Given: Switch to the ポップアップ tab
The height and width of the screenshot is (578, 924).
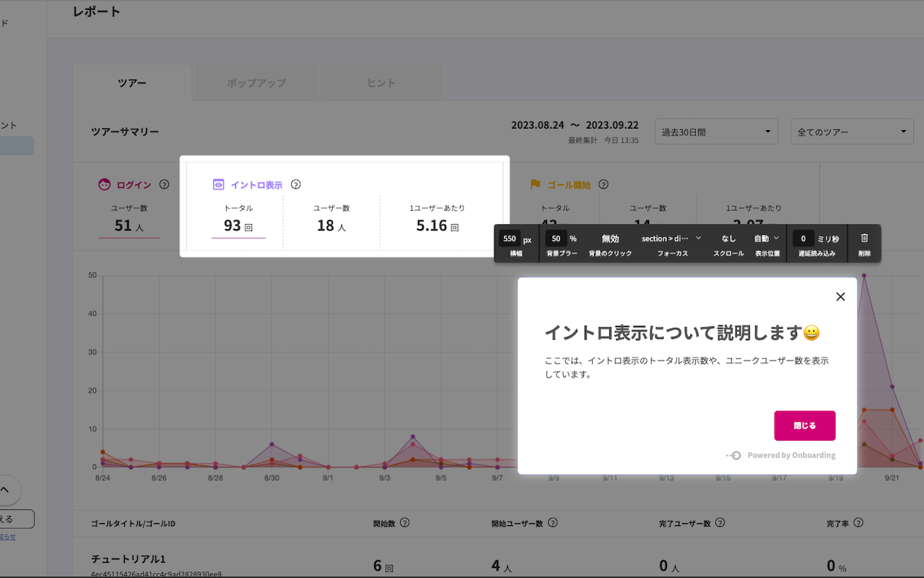Looking at the screenshot, I should pyautogui.click(x=256, y=82).
